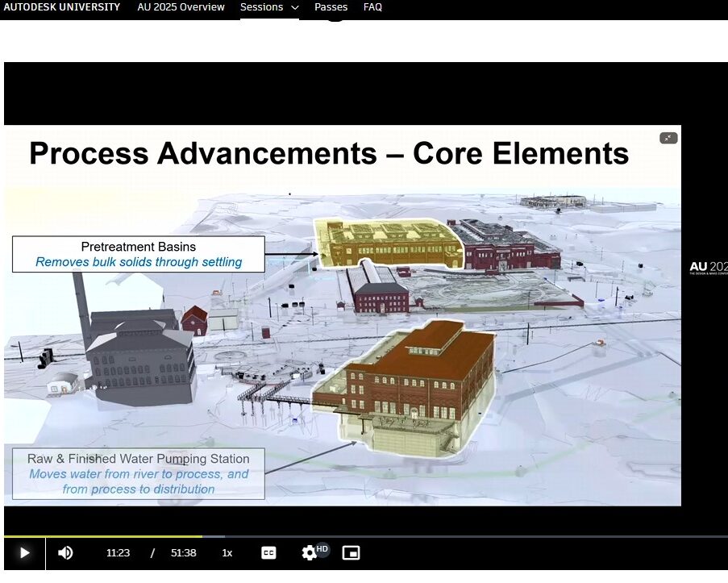The image size is (728, 583).
Task: Click the AU 2025 logo beside slide
Action: click(709, 268)
